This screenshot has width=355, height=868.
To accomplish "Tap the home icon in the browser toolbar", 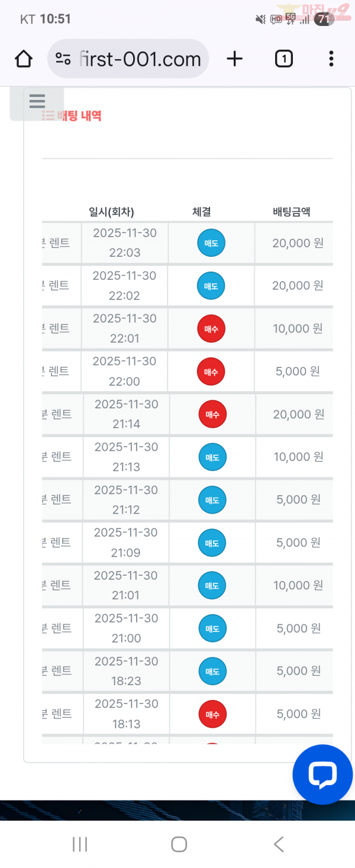I will pyautogui.click(x=23, y=59).
